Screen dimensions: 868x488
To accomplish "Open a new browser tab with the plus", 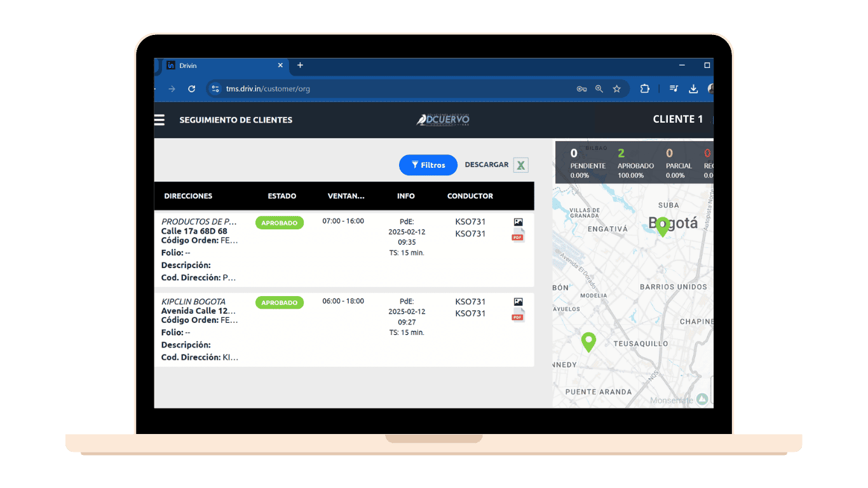I will (x=300, y=65).
